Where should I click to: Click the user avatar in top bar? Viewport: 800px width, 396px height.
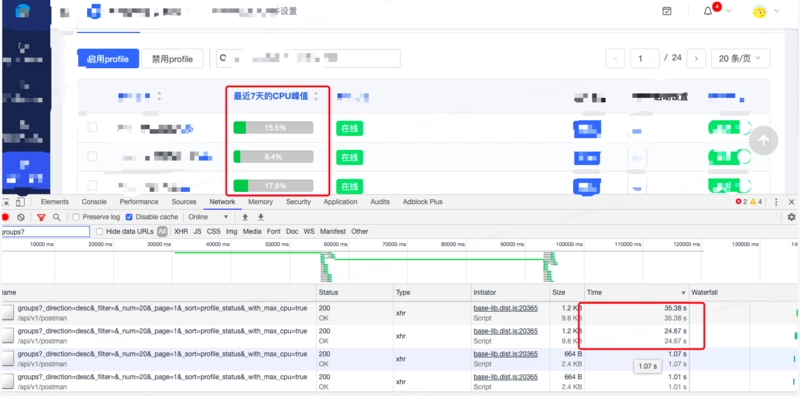pos(760,11)
